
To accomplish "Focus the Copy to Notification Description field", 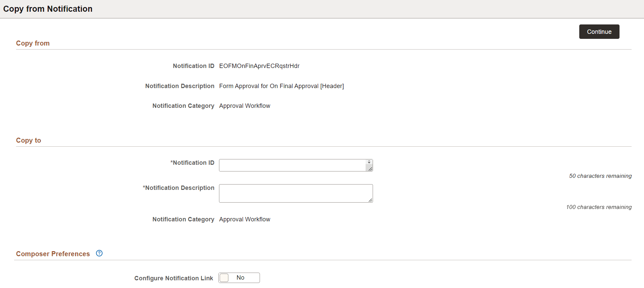I will 296,193.
